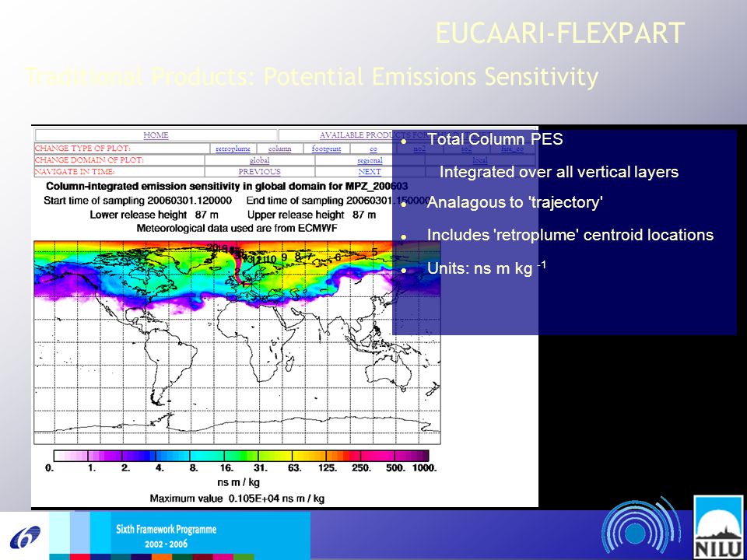Image resolution: width=747 pixels, height=560 pixels.
Task: Go to the NEXT time step
Action: coord(370,172)
